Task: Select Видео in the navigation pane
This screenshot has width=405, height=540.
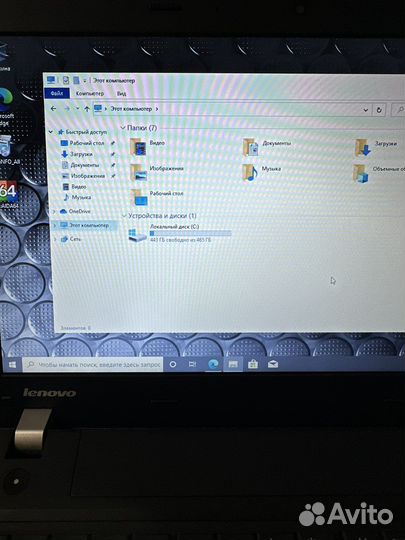Action: [79, 187]
